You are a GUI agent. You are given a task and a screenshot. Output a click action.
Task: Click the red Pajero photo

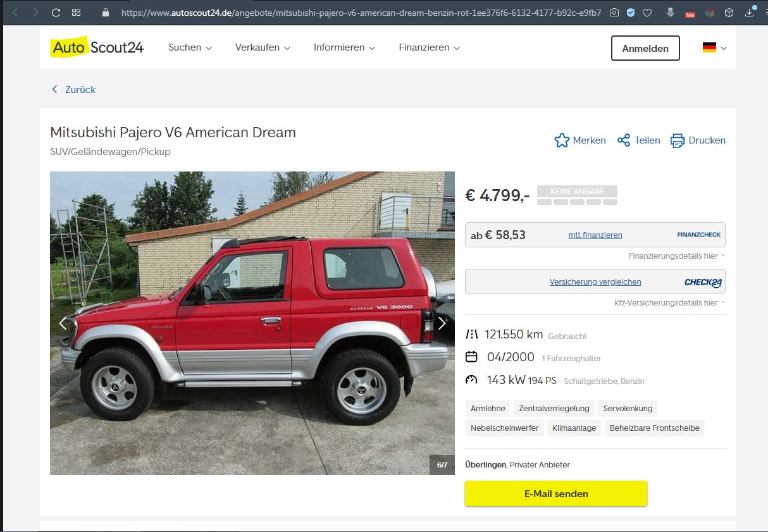tap(252, 323)
